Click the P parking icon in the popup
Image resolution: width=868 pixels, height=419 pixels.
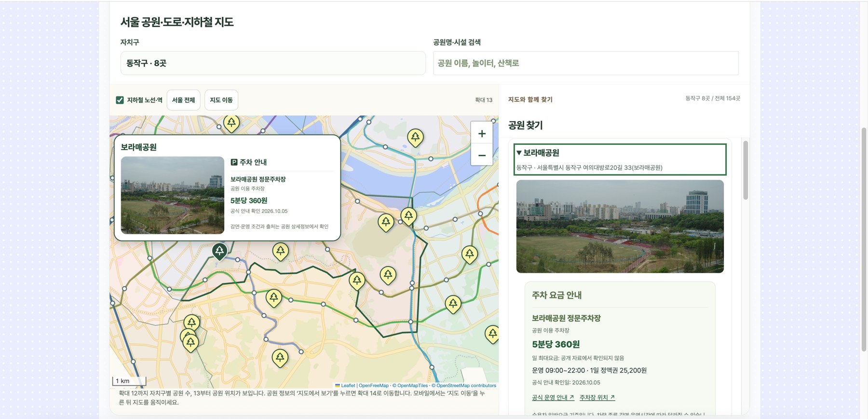tap(234, 162)
